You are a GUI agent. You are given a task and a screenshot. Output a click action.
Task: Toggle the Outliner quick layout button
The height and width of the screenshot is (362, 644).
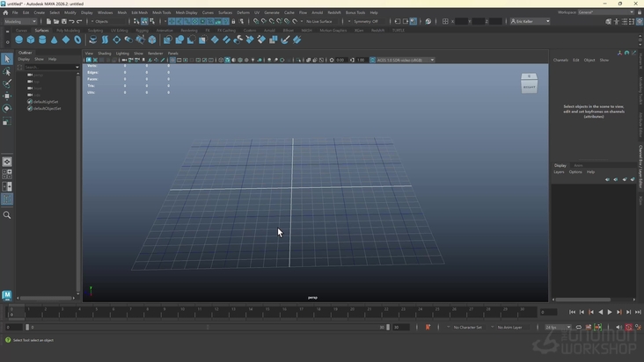[7, 199]
